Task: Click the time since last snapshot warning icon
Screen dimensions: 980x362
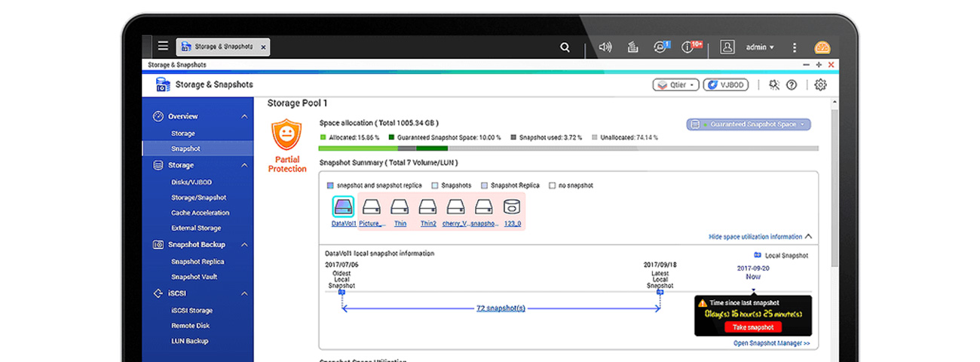Action: click(703, 303)
